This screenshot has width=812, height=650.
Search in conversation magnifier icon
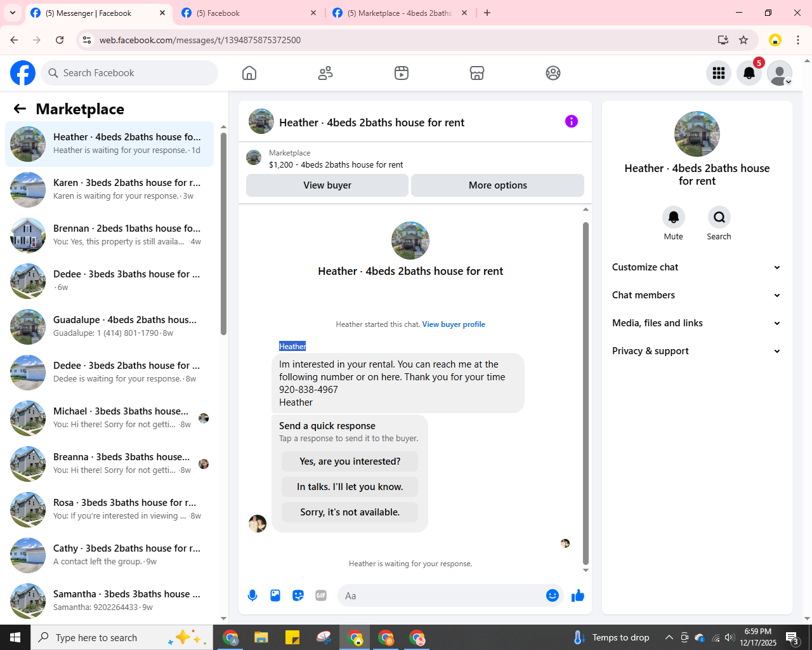point(719,217)
